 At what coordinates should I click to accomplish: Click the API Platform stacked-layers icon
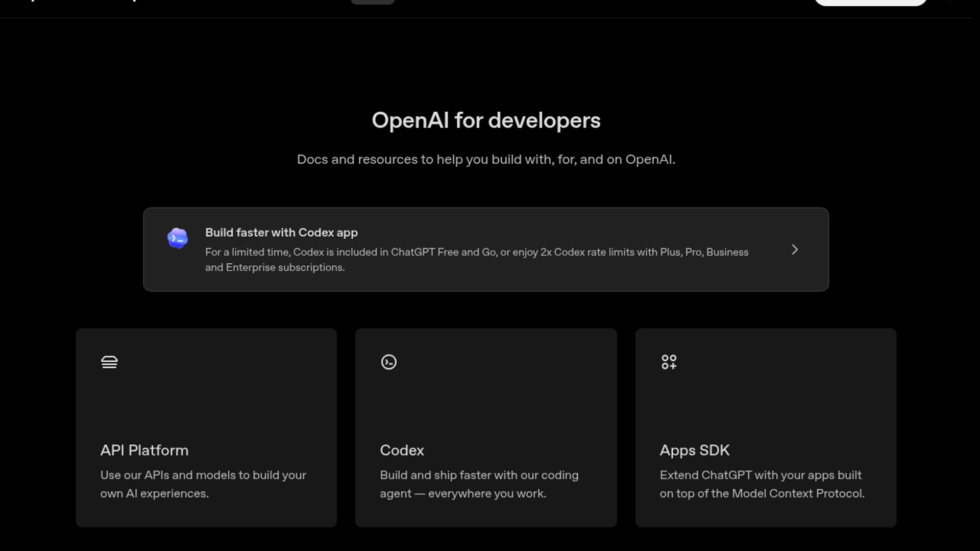click(x=109, y=362)
